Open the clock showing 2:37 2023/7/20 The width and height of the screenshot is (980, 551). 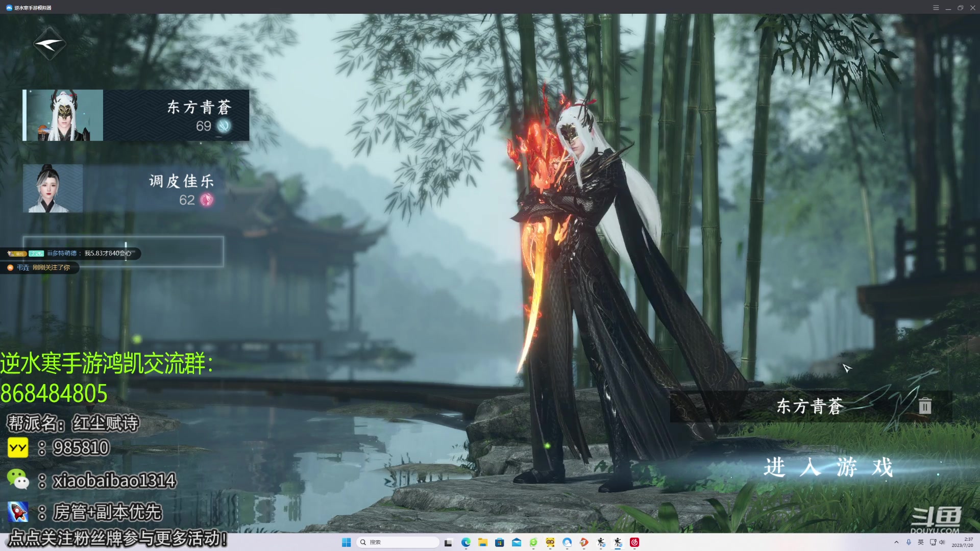(x=963, y=542)
